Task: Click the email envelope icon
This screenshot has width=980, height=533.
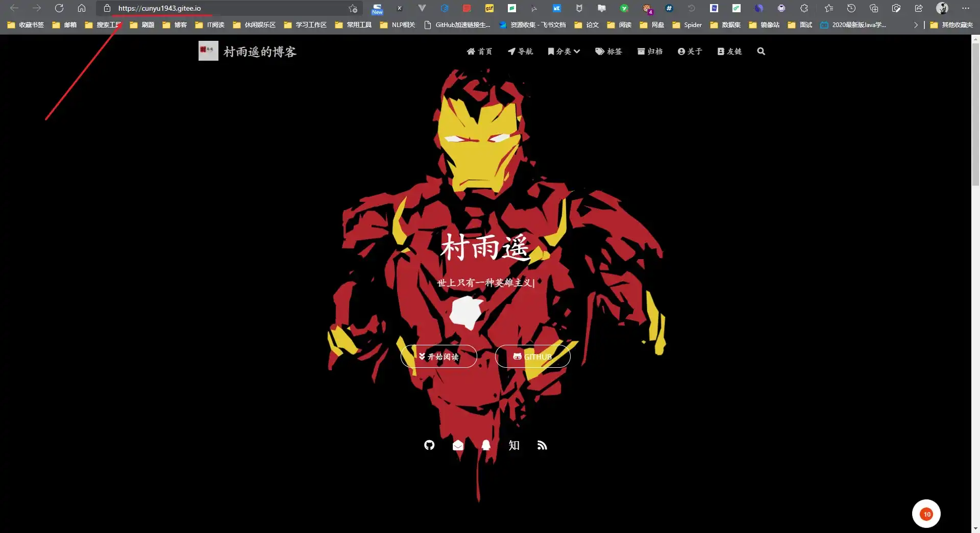Action: [x=458, y=445]
